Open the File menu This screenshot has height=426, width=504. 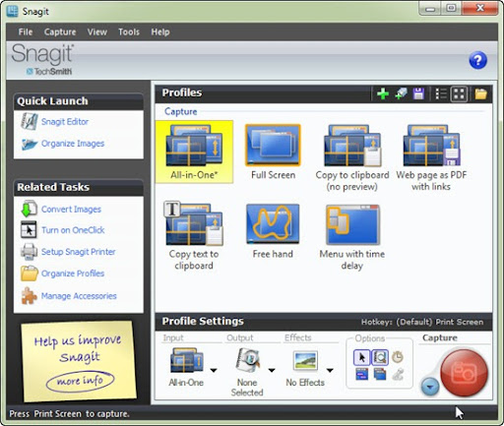click(26, 32)
